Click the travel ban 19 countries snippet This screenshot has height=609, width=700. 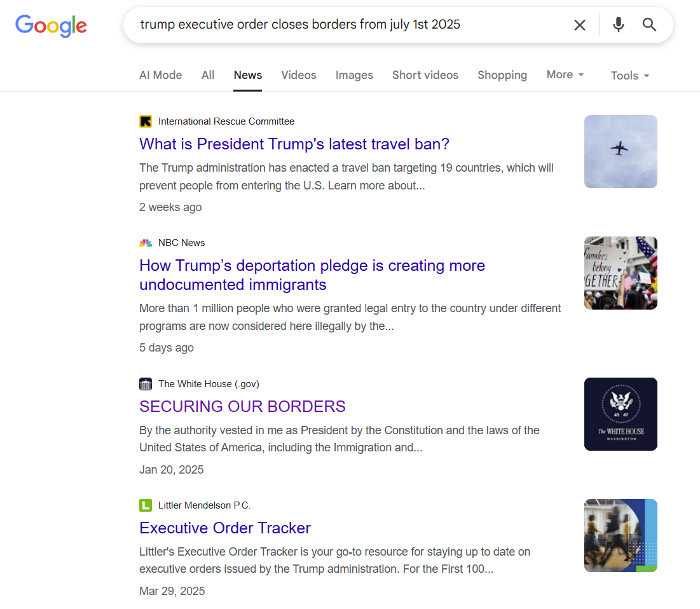coord(347,177)
